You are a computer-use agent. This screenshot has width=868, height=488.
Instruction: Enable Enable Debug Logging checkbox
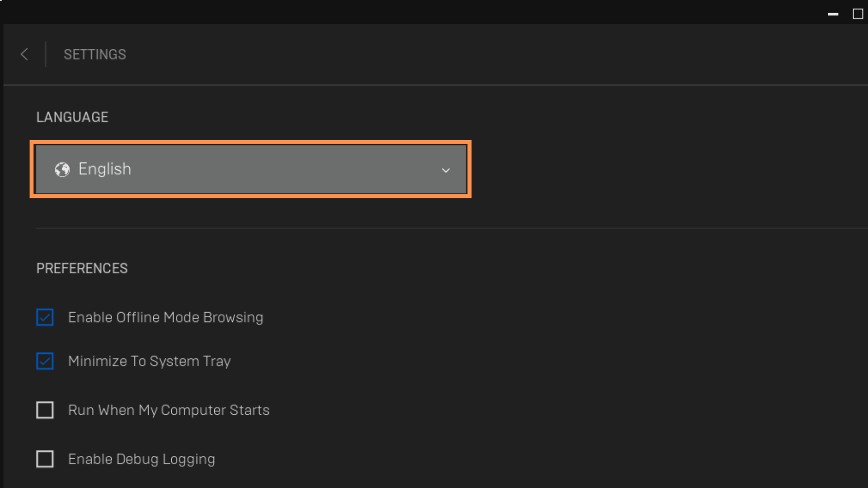click(x=45, y=459)
